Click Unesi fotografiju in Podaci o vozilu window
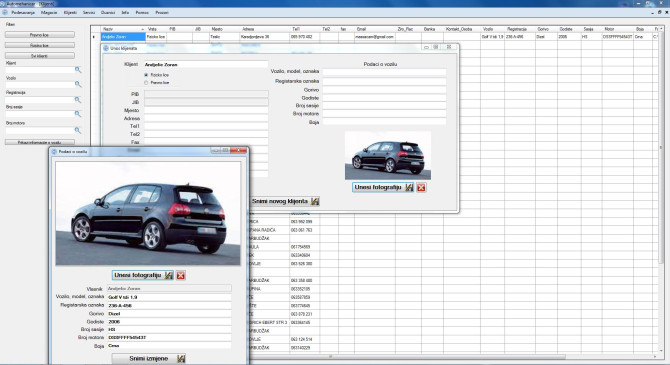The image size is (670, 365). pos(143,275)
